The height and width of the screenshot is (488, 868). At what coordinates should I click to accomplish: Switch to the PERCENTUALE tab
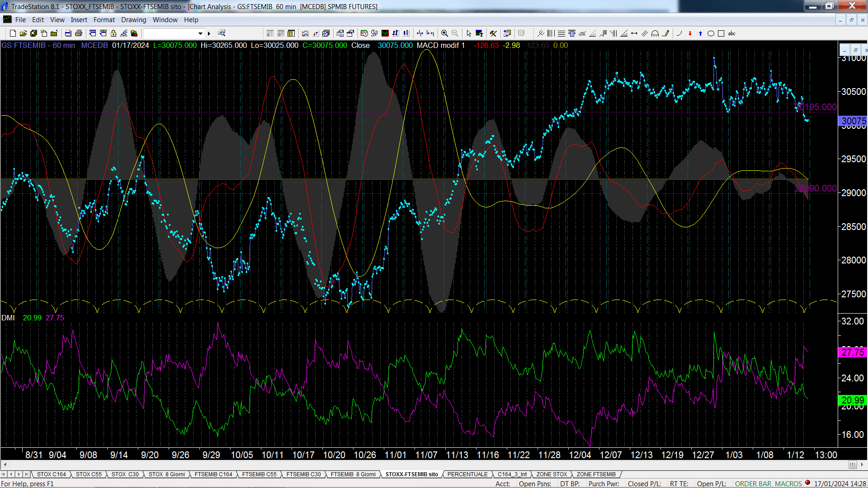coord(467,474)
